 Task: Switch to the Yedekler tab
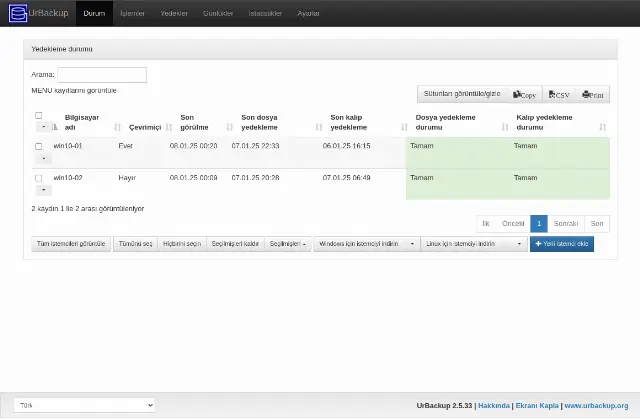[x=174, y=13]
